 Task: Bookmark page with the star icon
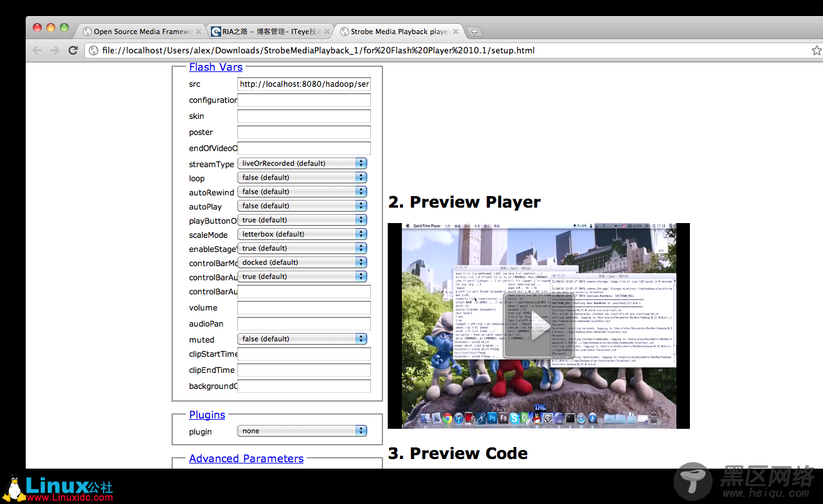[816, 50]
